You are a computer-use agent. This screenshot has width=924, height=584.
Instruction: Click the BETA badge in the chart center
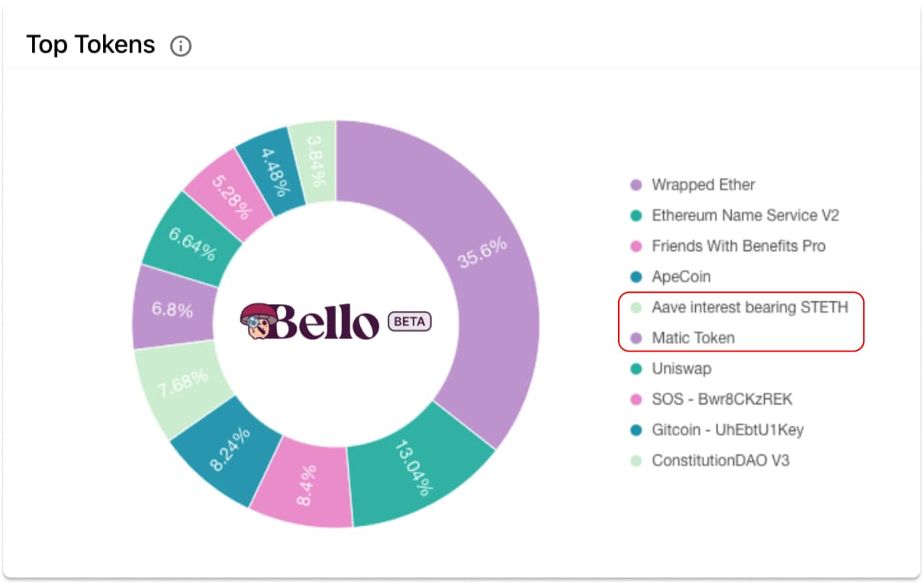click(410, 322)
